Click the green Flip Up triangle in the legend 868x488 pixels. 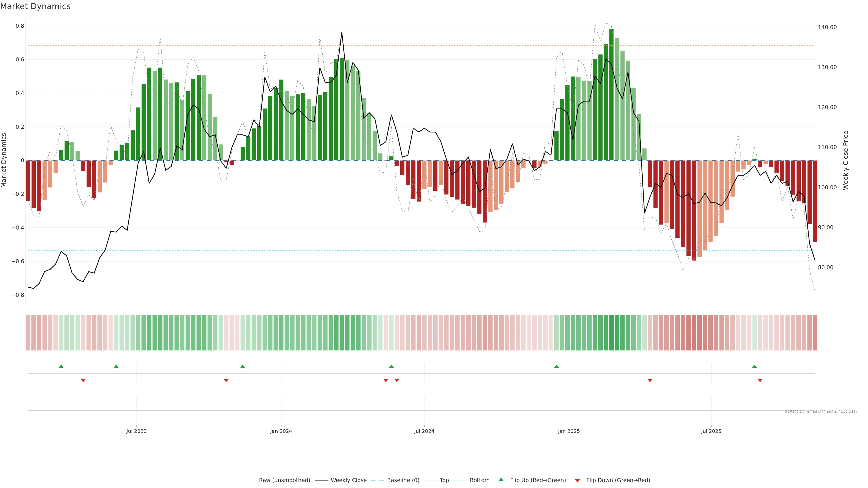(501, 480)
